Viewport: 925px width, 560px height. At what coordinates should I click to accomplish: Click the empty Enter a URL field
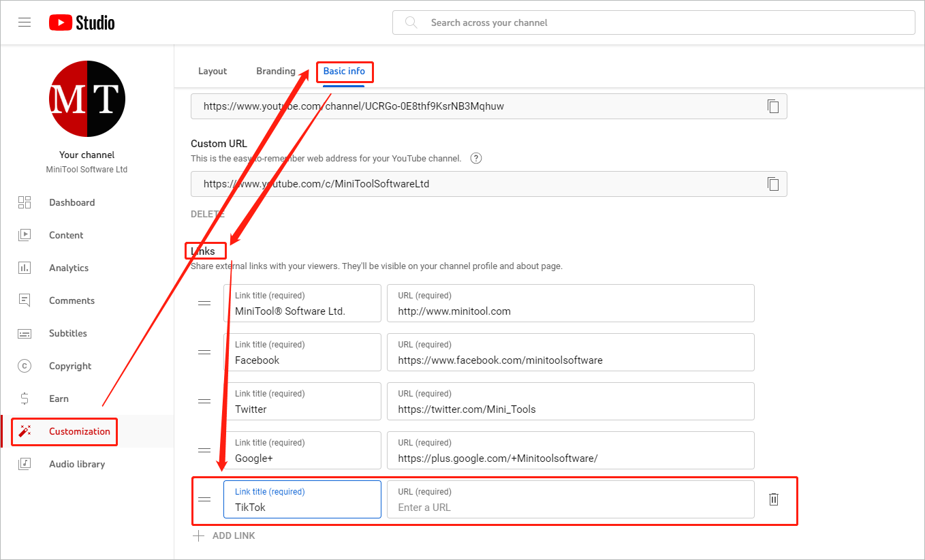click(571, 499)
